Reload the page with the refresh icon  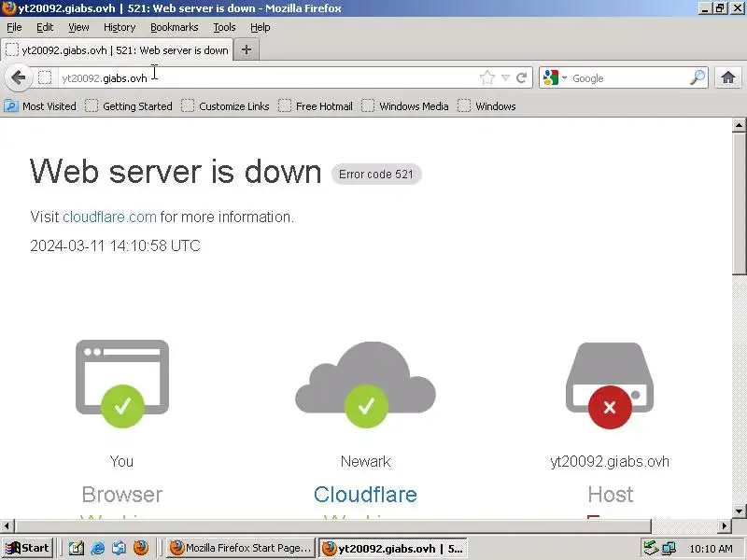pyautogui.click(x=522, y=77)
